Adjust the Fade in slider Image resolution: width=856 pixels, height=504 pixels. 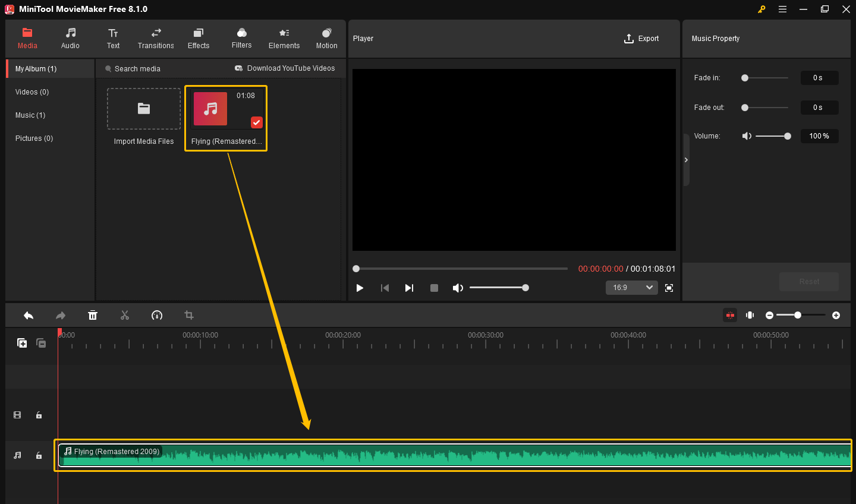(765, 78)
